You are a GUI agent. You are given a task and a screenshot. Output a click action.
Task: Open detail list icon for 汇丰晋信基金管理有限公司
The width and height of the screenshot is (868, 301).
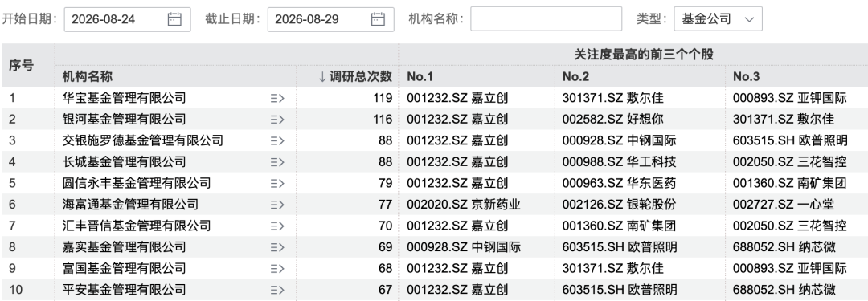click(277, 226)
